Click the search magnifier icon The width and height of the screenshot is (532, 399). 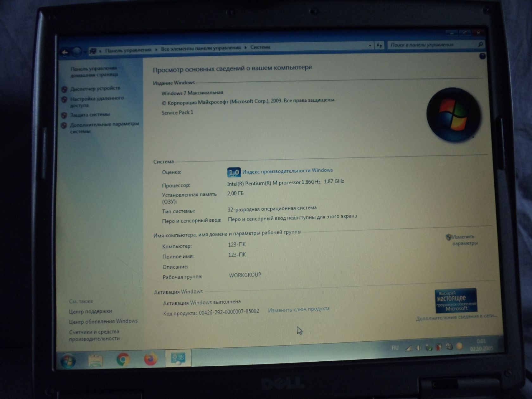480,44
